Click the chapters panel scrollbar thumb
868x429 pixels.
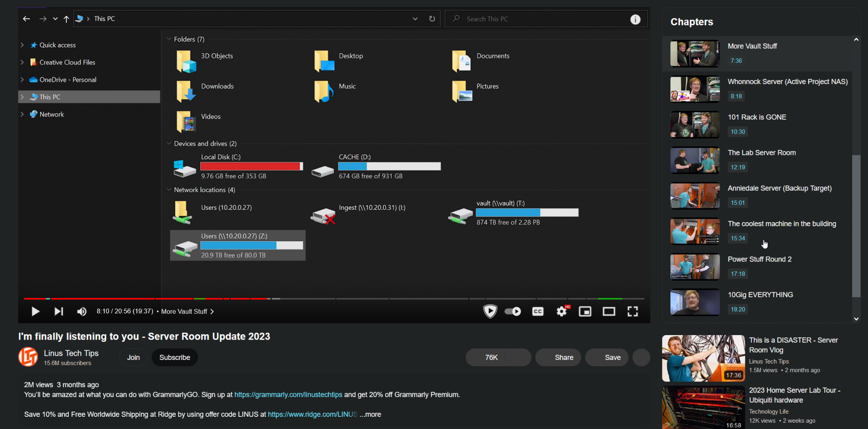(856, 226)
